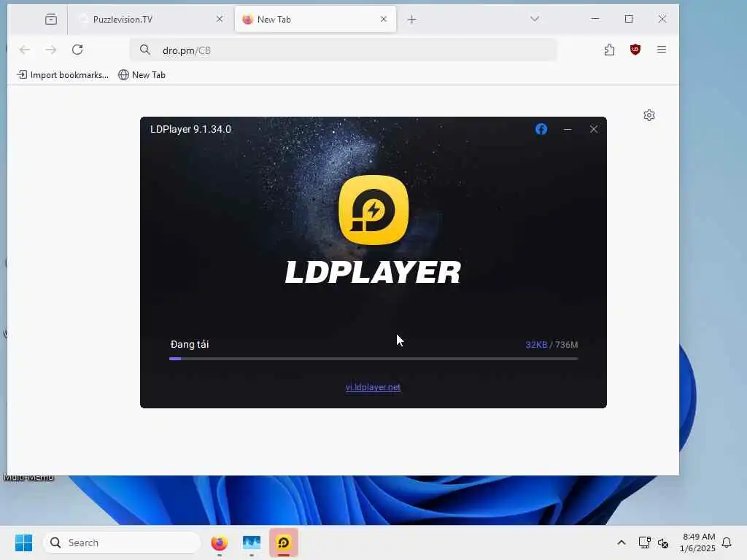747x560 pixels.
Task: Open the vi.ldplayer.net link
Action: tap(373, 387)
